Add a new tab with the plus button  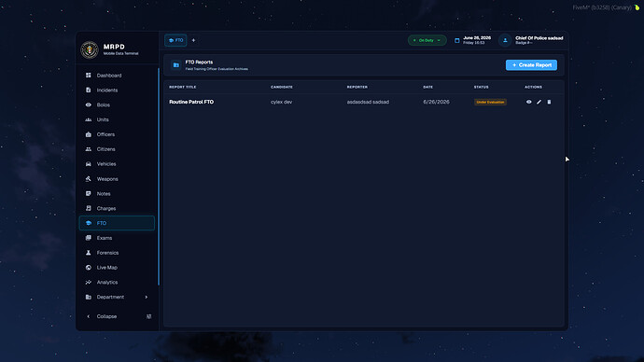(x=193, y=40)
